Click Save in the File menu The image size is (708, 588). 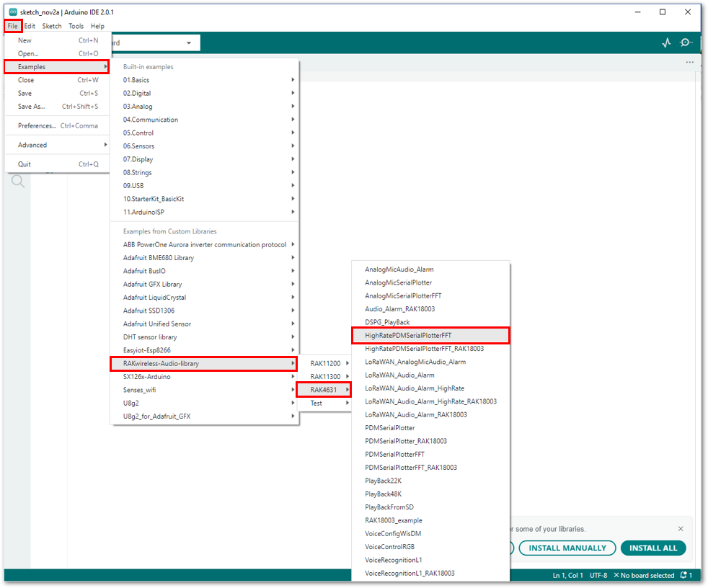(x=58, y=93)
